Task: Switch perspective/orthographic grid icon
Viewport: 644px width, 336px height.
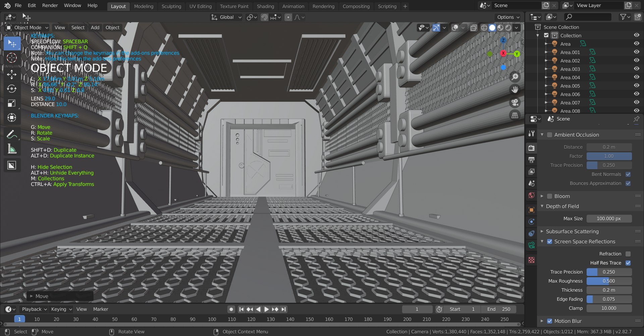Action: click(515, 115)
